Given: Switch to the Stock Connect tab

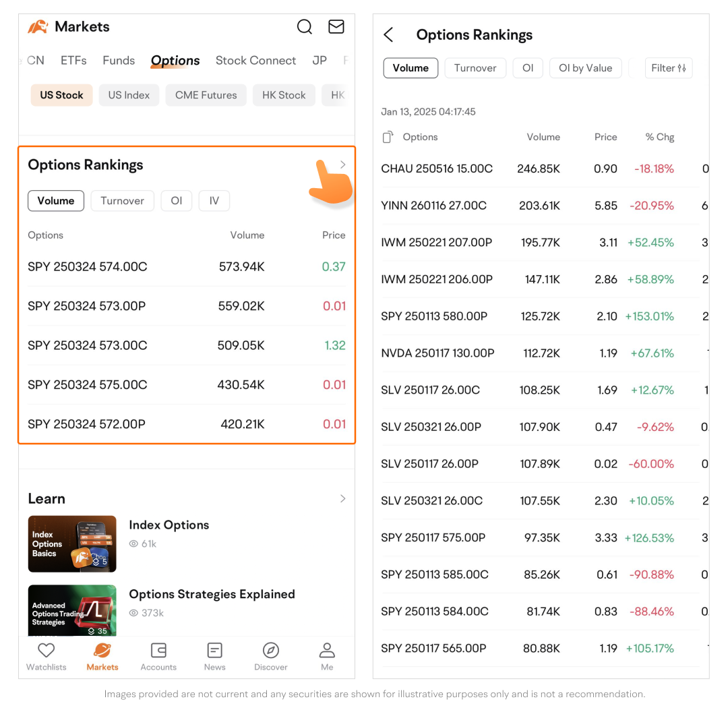Looking at the screenshot, I should pos(255,61).
